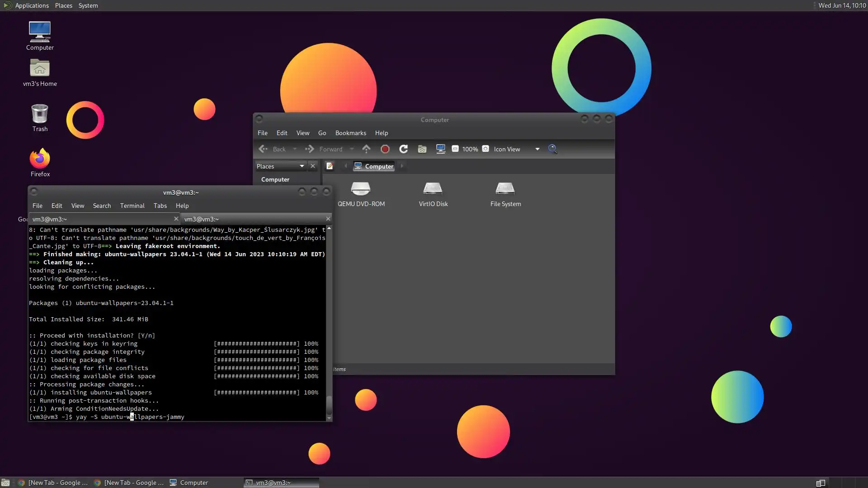This screenshot has height=488, width=868.
Task: Toggle the location entry edit pencil button
Action: click(330, 166)
